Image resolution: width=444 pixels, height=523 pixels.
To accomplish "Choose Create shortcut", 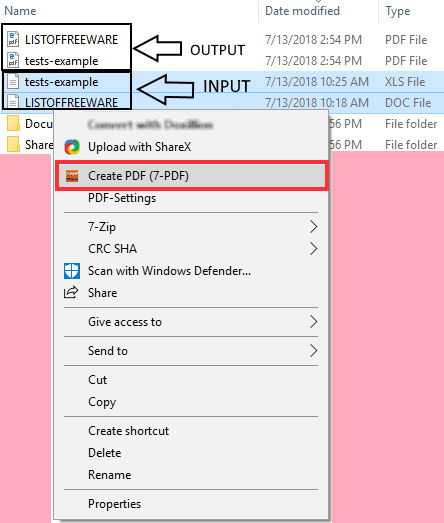I will [128, 431].
